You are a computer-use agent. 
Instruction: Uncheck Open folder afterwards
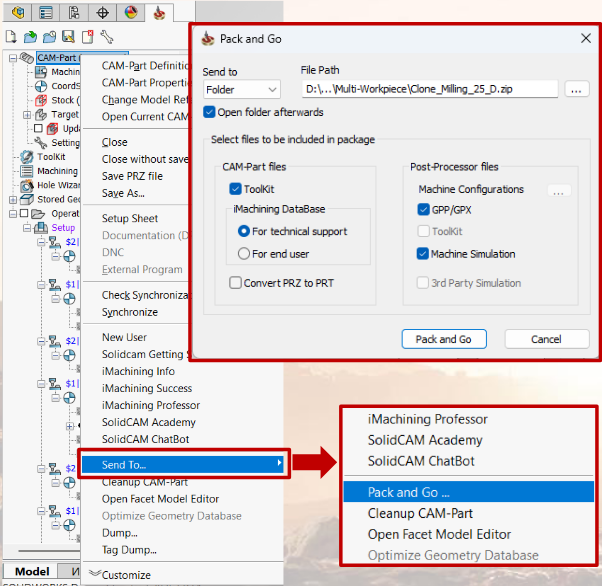[x=209, y=112]
